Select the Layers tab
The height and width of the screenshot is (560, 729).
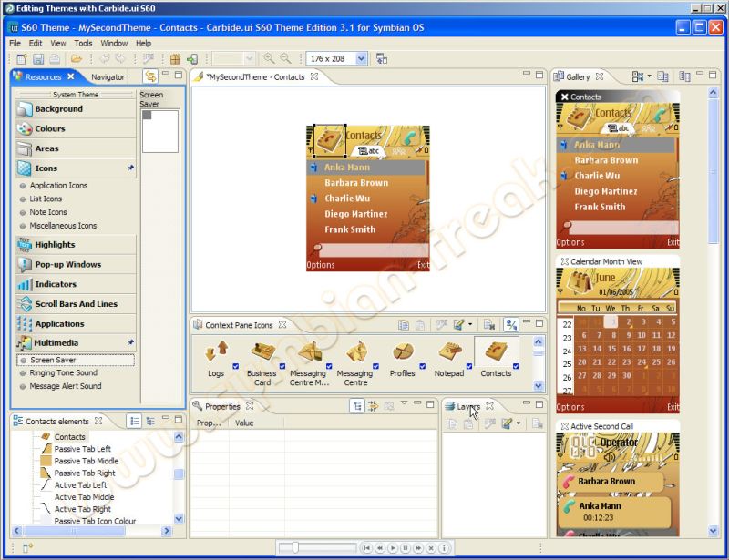click(x=468, y=407)
